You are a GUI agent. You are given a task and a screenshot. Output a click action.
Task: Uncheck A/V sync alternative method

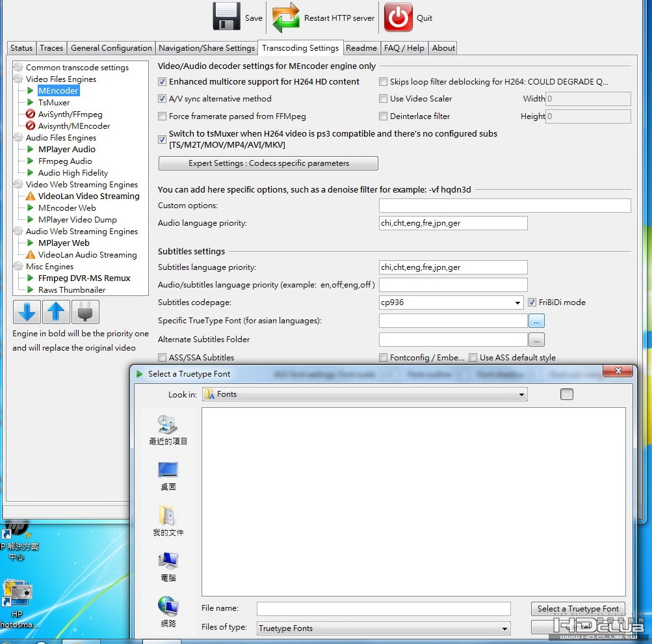(x=162, y=99)
